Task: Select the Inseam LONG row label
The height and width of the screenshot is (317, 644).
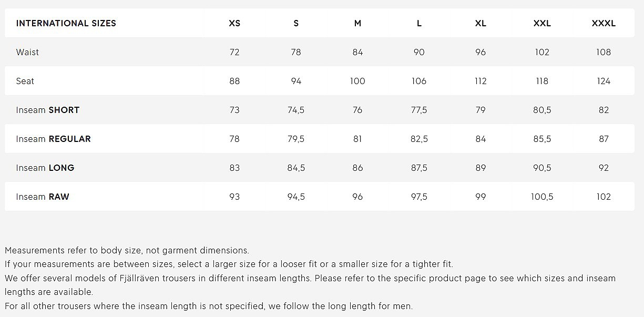Action: pyautogui.click(x=45, y=168)
